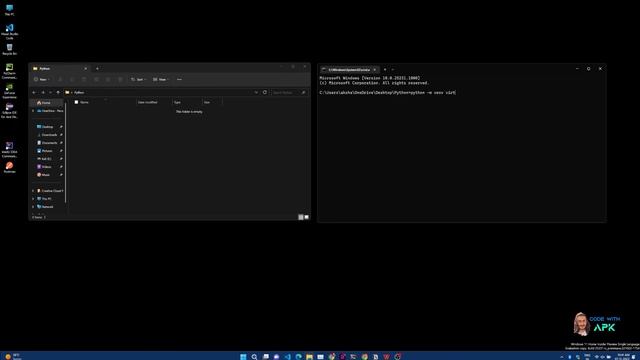Open Postman desktop shortcut
This screenshot has width=640, height=360.
[9, 167]
